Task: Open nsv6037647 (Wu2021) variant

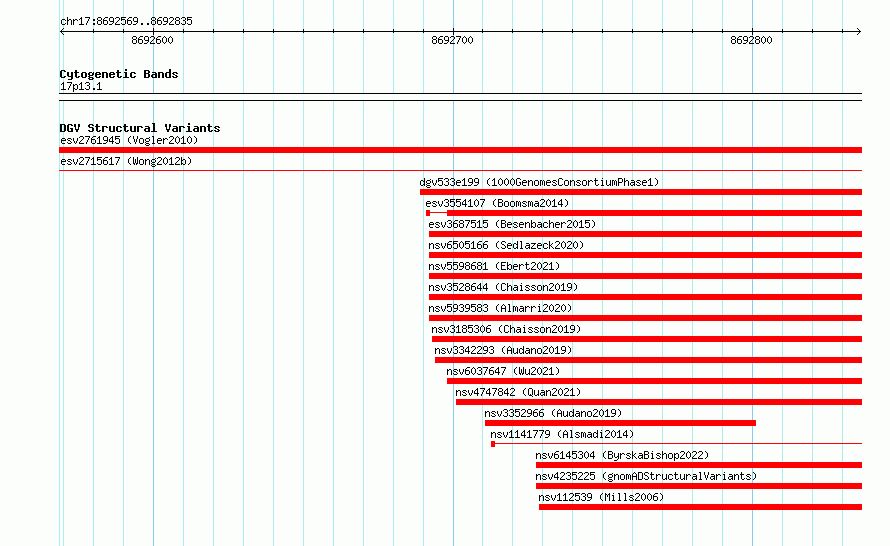Action: coord(503,371)
